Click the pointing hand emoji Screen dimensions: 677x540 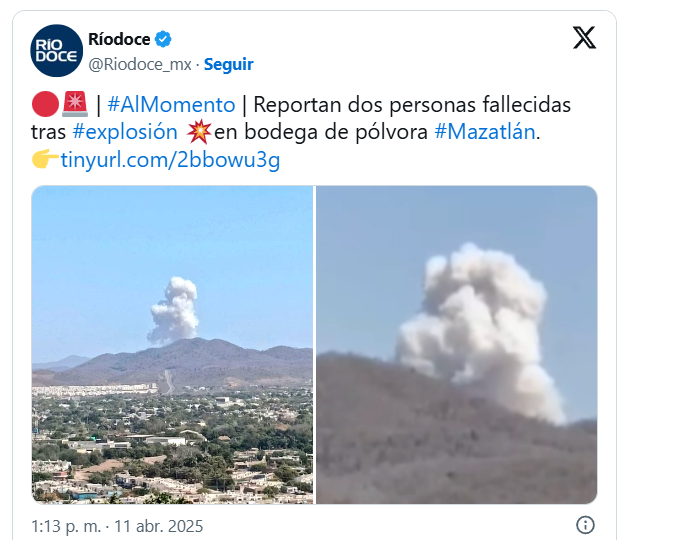pos(45,159)
